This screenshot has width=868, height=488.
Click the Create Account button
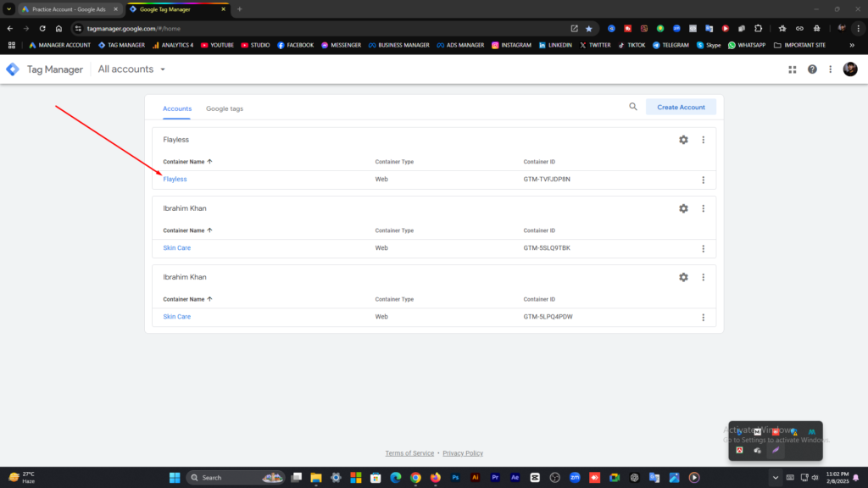click(x=681, y=107)
